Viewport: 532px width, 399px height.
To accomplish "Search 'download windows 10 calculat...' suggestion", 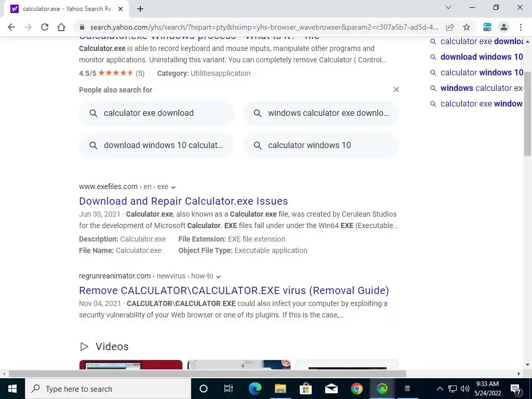I will 157,145.
